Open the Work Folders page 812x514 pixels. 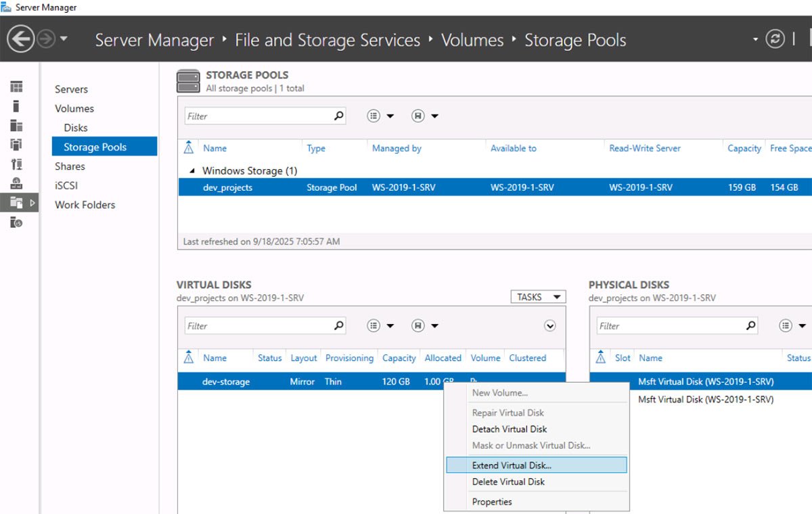click(85, 205)
